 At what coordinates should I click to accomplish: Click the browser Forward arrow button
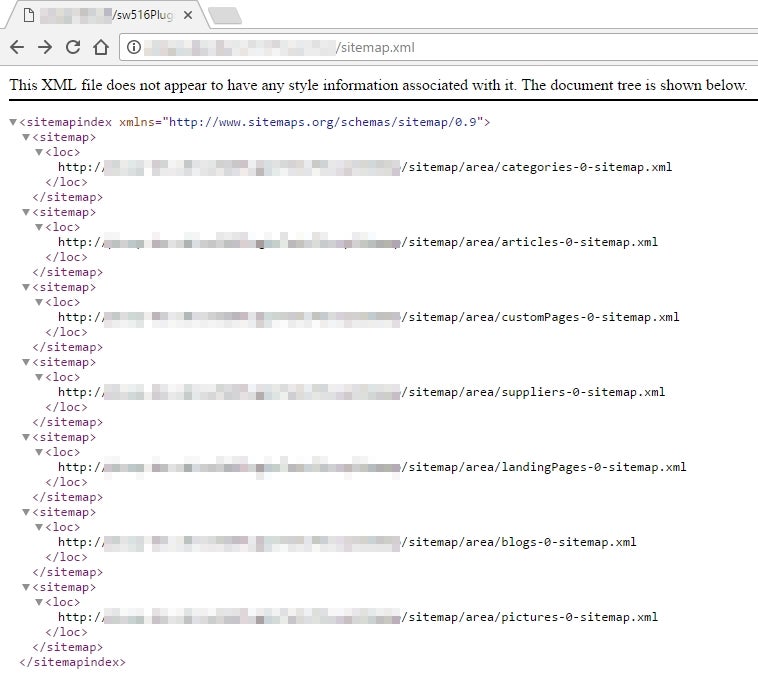coord(45,47)
